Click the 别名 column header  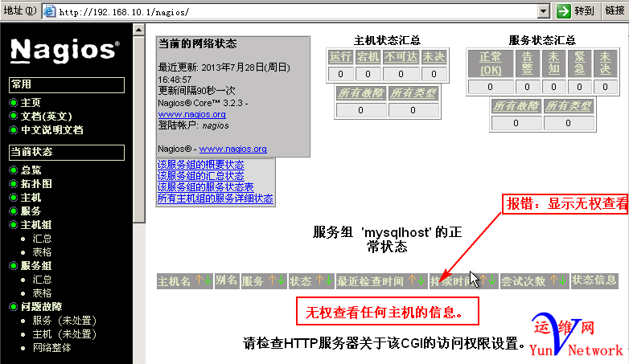pyautogui.click(x=226, y=280)
